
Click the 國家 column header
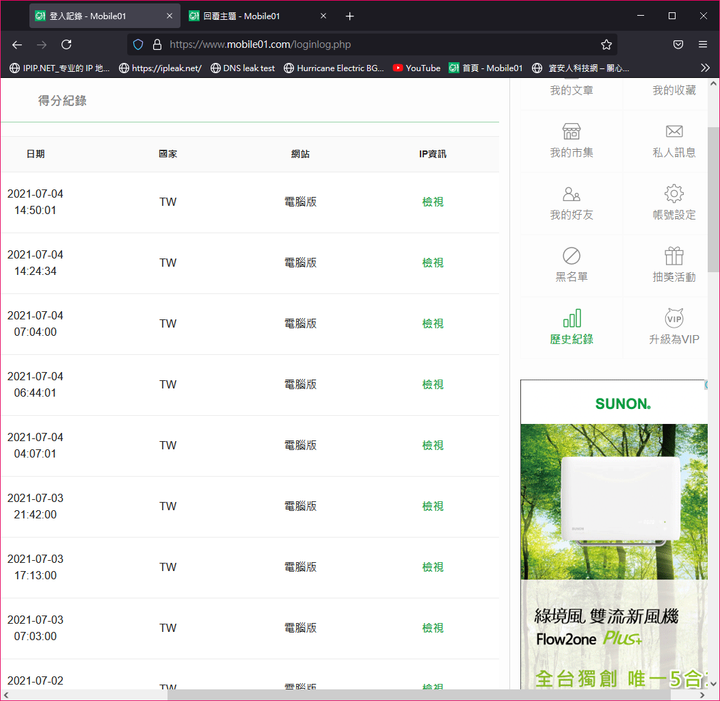coord(168,154)
